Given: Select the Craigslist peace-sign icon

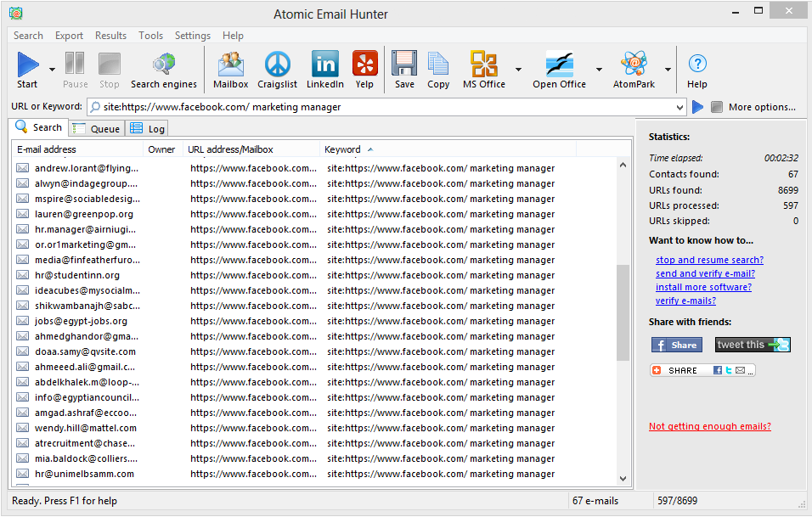Looking at the screenshot, I should (x=277, y=65).
